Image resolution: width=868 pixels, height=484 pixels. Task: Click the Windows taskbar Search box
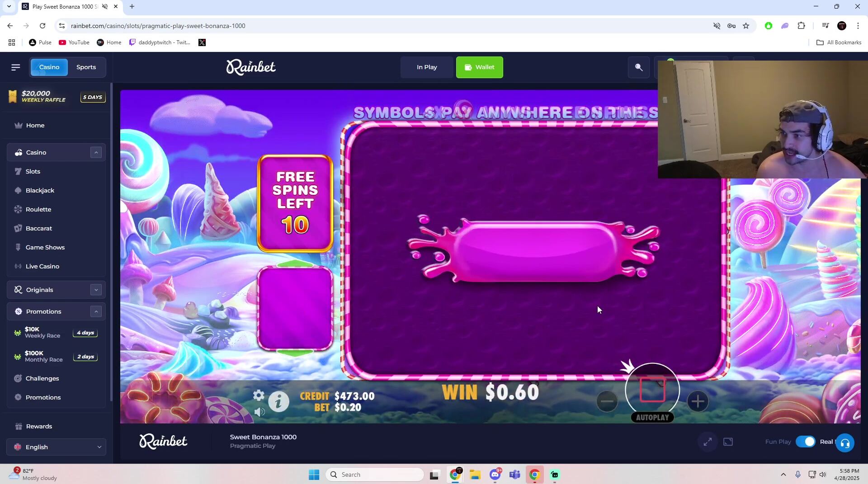pos(374,475)
